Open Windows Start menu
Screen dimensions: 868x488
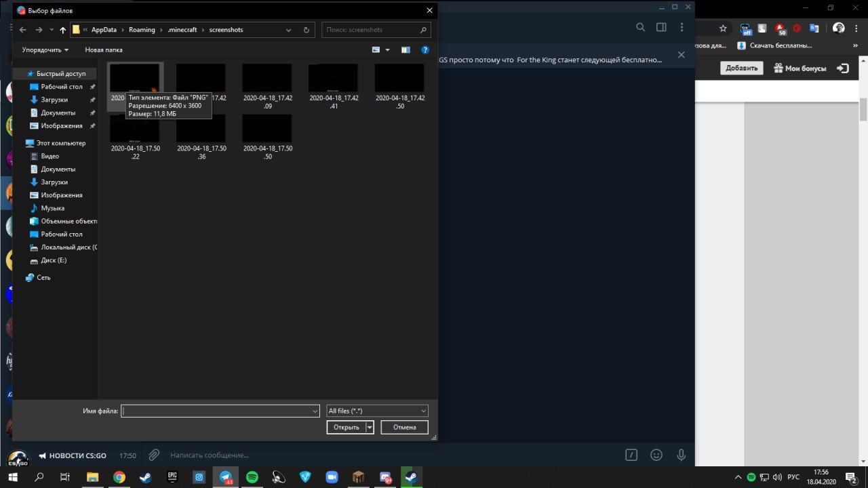(13, 477)
